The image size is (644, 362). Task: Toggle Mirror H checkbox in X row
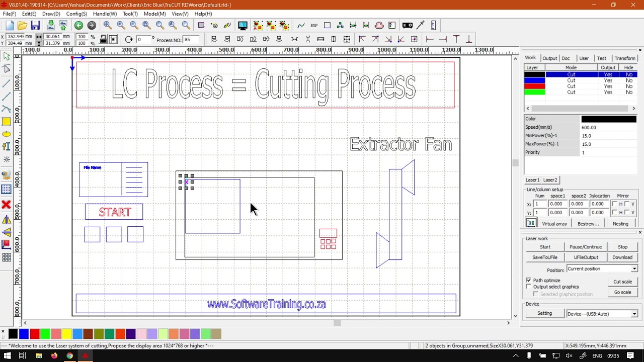[615, 204]
